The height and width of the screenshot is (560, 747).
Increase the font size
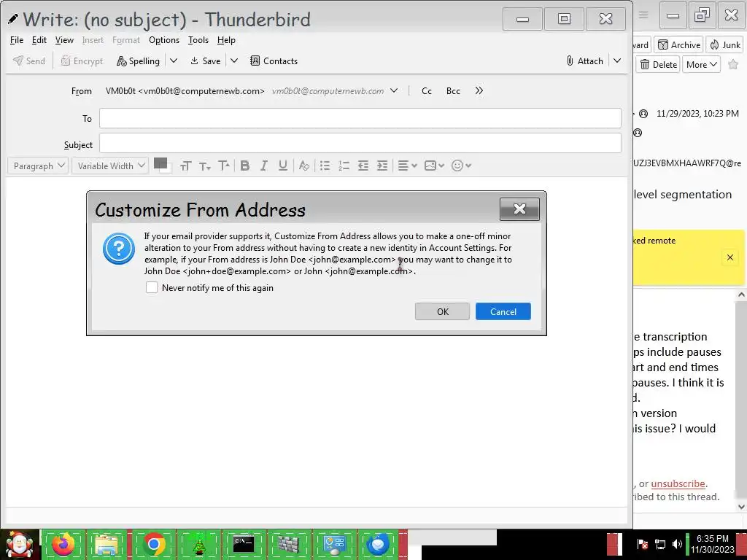tap(224, 166)
